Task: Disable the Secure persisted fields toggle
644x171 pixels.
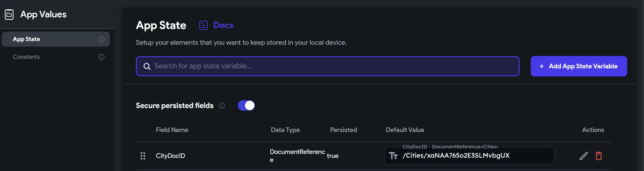Action: tap(246, 105)
